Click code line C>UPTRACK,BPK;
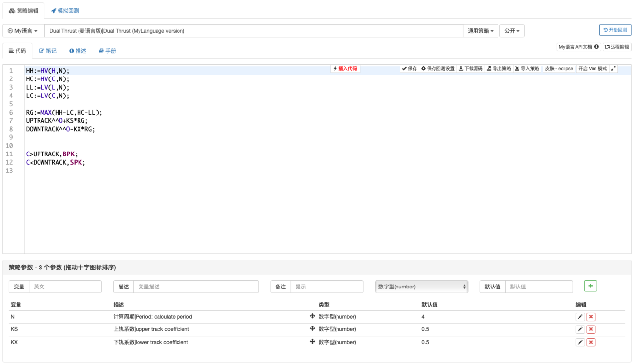634x364 pixels. [x=52, y=154]
